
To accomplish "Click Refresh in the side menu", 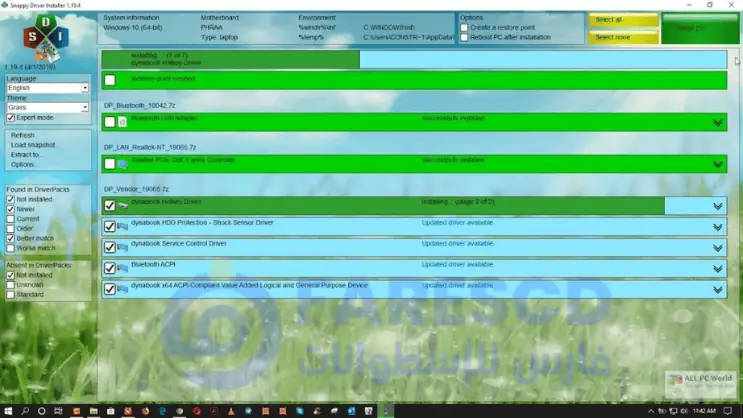I will click(x=22, y=135).
